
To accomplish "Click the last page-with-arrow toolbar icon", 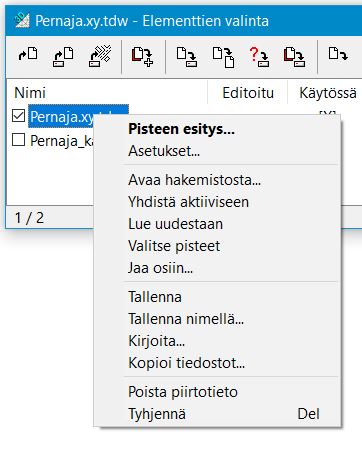I will point(338,54).
